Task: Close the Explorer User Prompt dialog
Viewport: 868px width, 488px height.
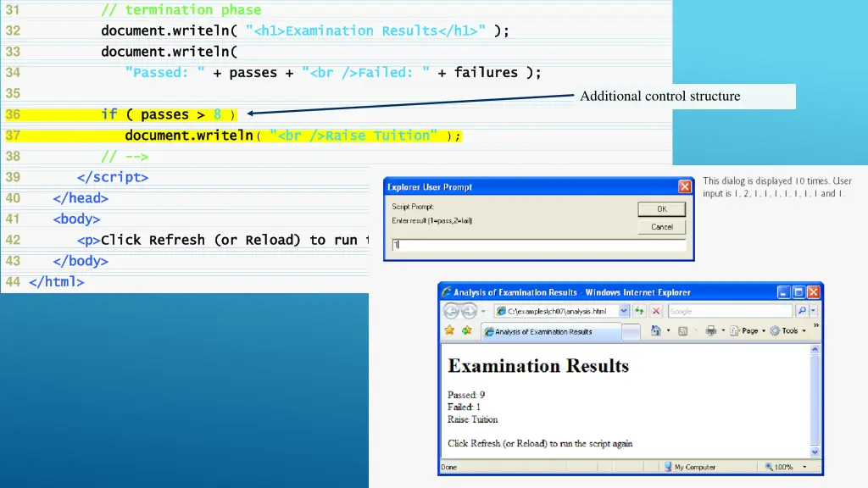Action: pos(685,186)
